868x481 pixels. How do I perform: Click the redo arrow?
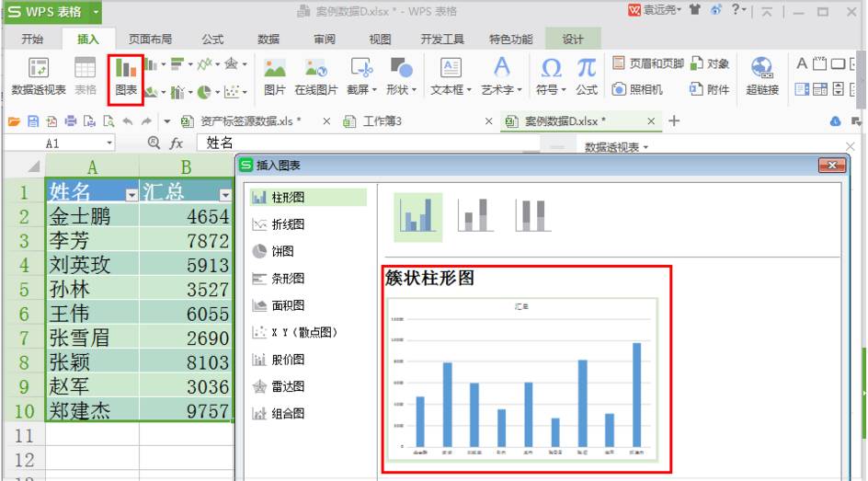[x=147, y=121]
